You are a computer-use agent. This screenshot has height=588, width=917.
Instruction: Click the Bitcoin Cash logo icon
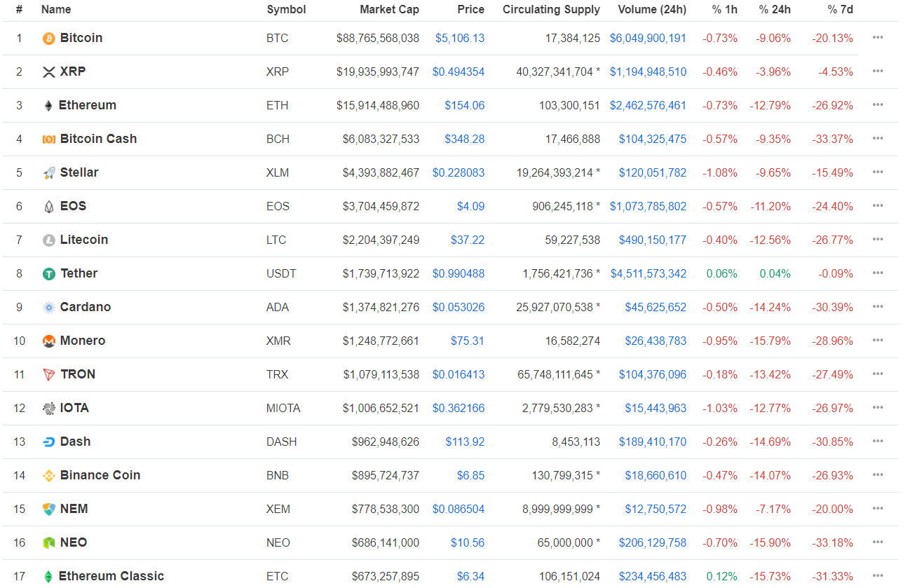49,139
